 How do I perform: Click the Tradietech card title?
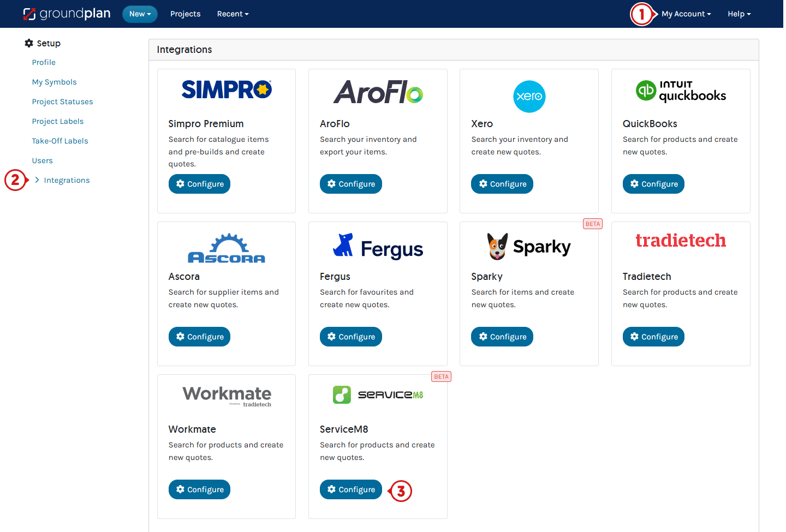[x=647, y=277]
